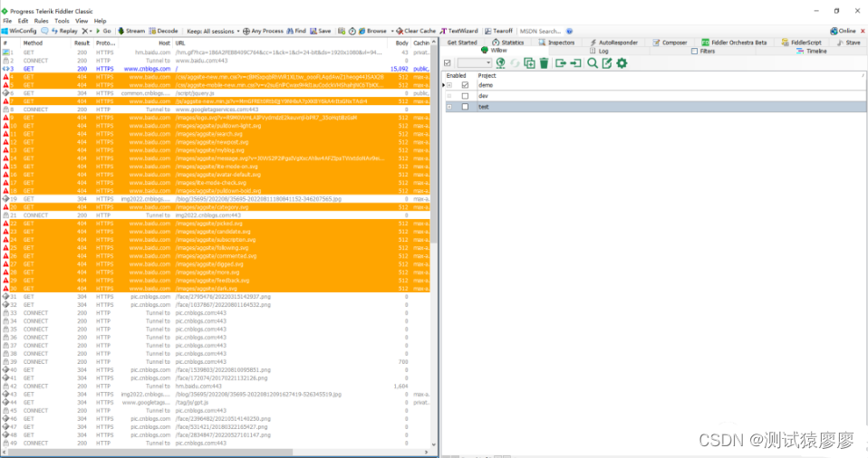Screen dimensions: 868x458
Task: Open the Tools menu
Action: pos(62,21)
